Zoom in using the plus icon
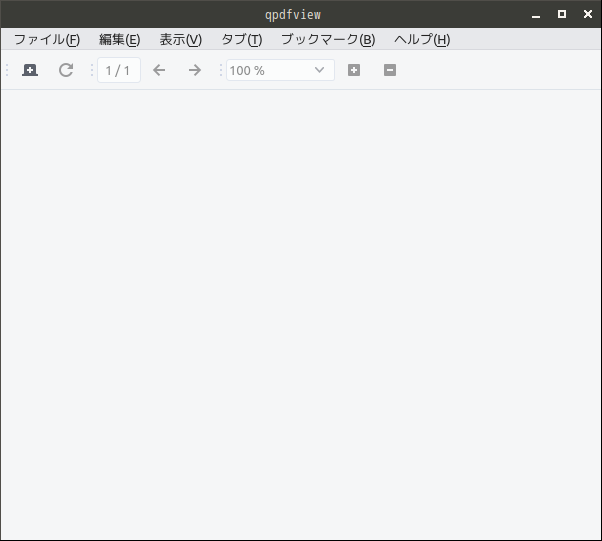The image size is (602, 541). point(354,70)
